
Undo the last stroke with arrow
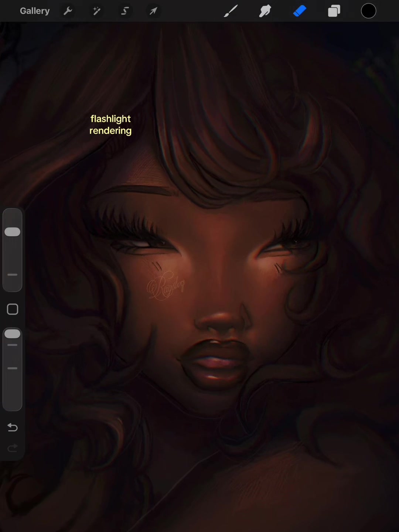tap(13, 427)
